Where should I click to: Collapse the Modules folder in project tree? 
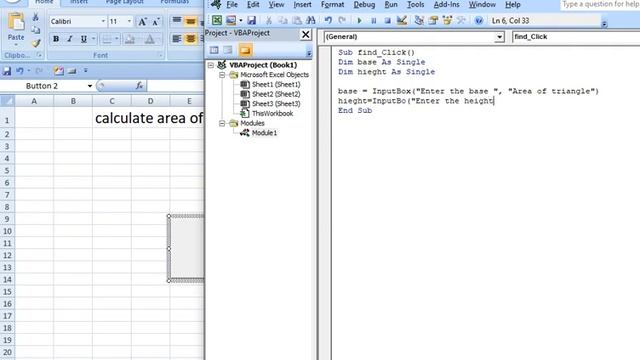pos(222,123)
